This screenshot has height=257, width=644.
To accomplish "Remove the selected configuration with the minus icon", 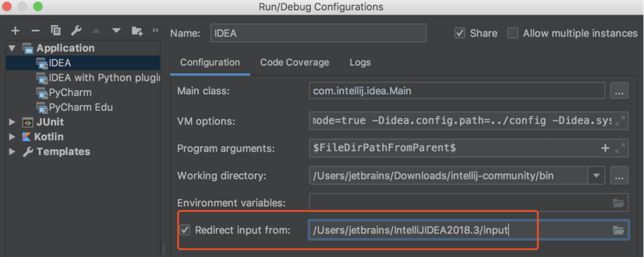I will [35, 31].
